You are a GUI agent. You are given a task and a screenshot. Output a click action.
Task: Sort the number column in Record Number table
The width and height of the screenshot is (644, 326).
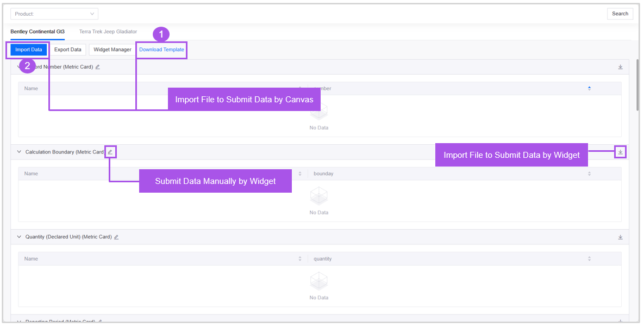(x=589, y=88)
